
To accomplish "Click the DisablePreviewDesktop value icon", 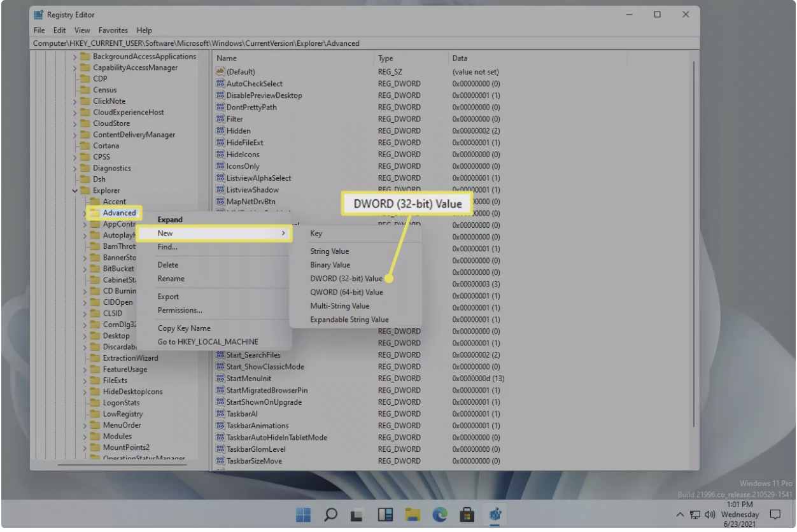I will coord(221,95).
